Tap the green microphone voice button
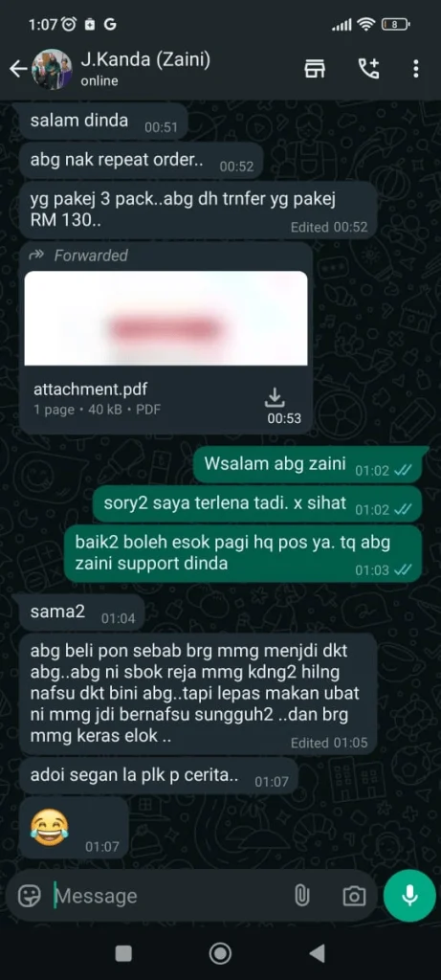 click(409, 896)
